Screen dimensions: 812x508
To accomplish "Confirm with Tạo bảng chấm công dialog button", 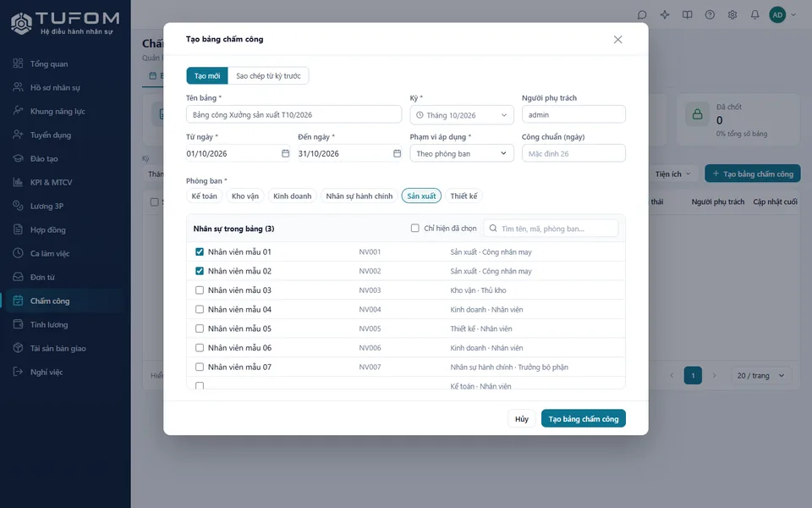I will 584,419.
